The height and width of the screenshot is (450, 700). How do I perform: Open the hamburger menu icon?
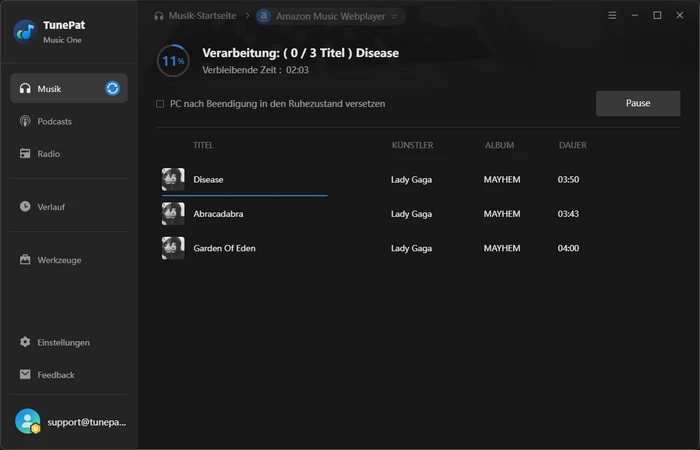(612, 16)
